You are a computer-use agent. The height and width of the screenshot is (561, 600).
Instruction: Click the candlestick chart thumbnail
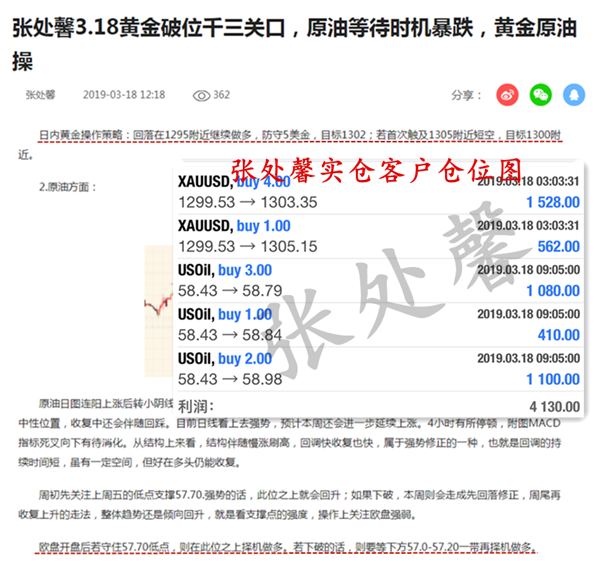(158, 311)
